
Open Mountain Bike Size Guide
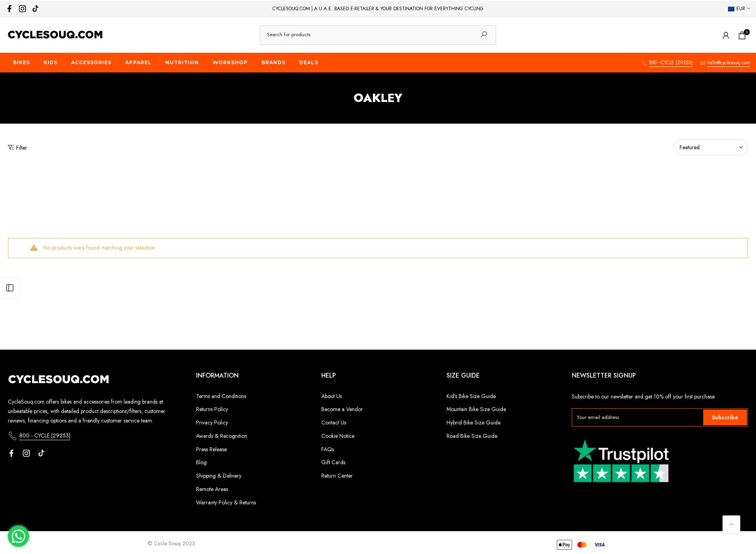point(476,409)
